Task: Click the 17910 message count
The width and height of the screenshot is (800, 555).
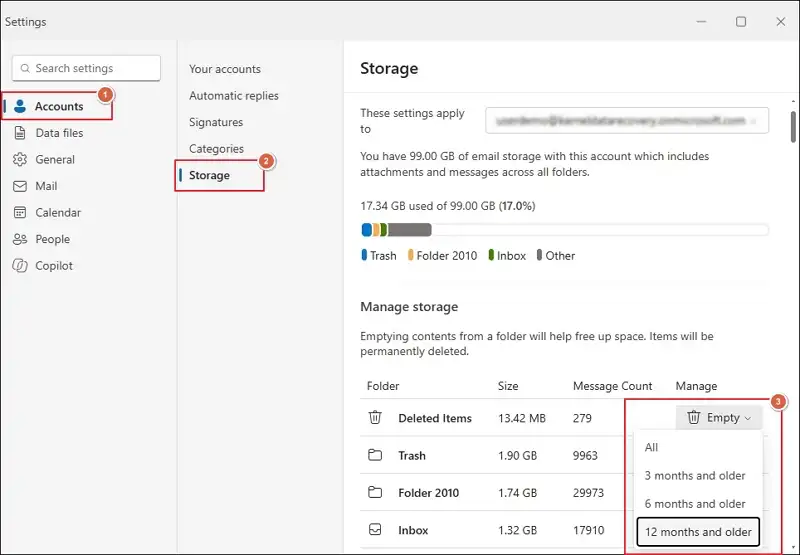Action: (x=588, y=530)
